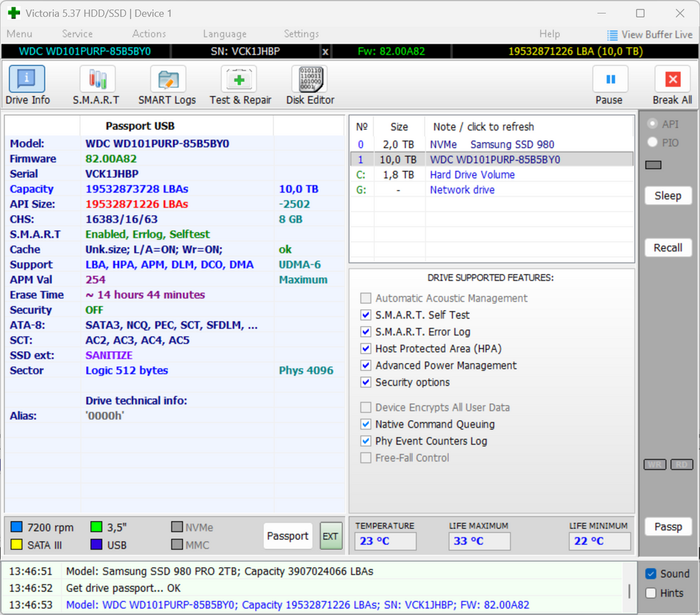This screenshot has height=615, width=700.
Task: Click the Passp button
Action: [668, 527]
